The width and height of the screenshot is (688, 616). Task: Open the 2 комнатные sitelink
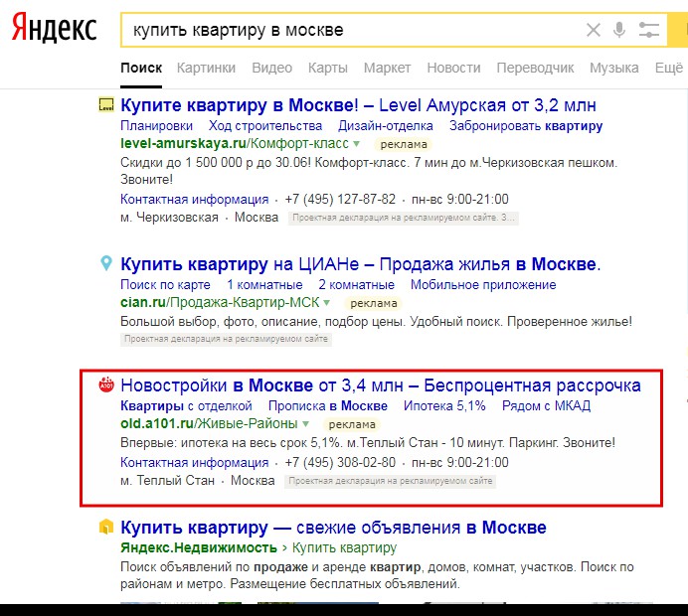(x=356, y=285)
